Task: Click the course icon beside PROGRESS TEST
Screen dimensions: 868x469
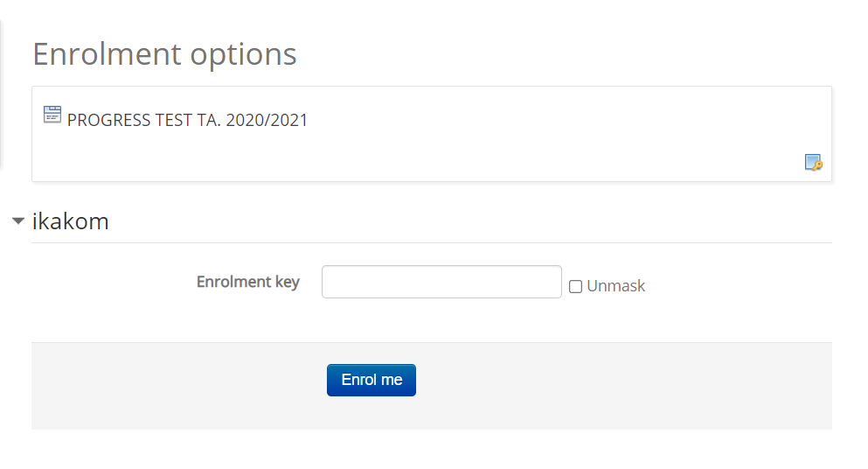Action: [x=52, y=115]
